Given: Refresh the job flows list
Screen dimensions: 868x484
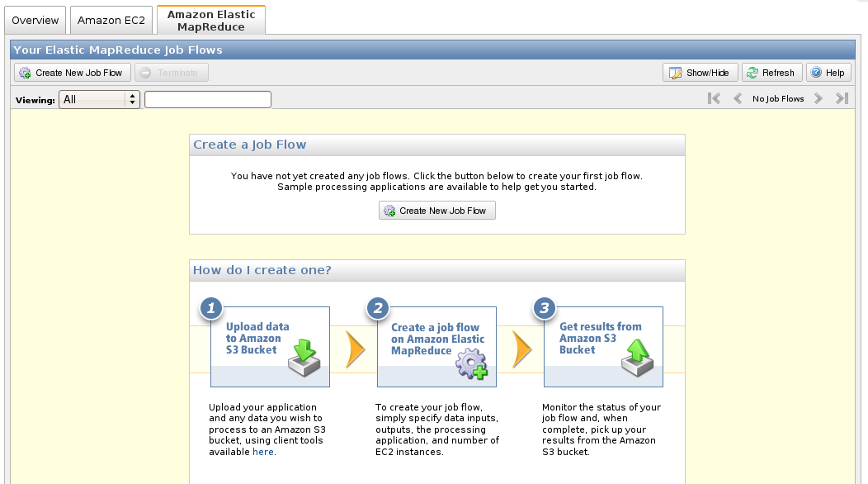Looking at the screenshot, I should (771, 73).
